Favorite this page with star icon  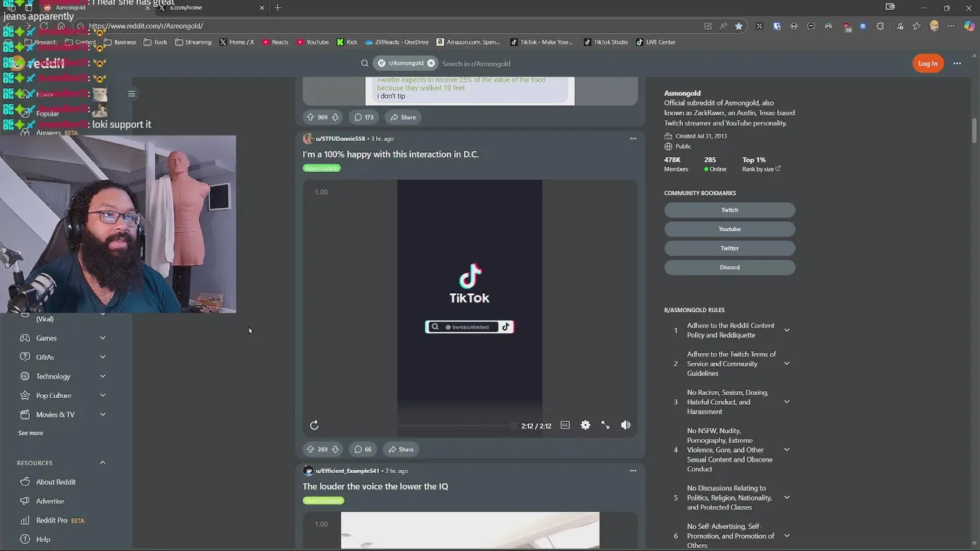coord(739,26)
